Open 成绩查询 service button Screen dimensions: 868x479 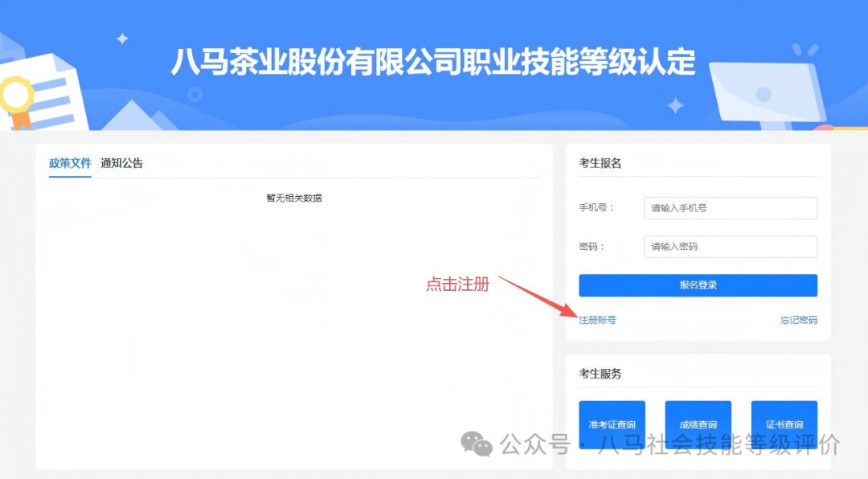pyautogui.click(x=698, y=424)
